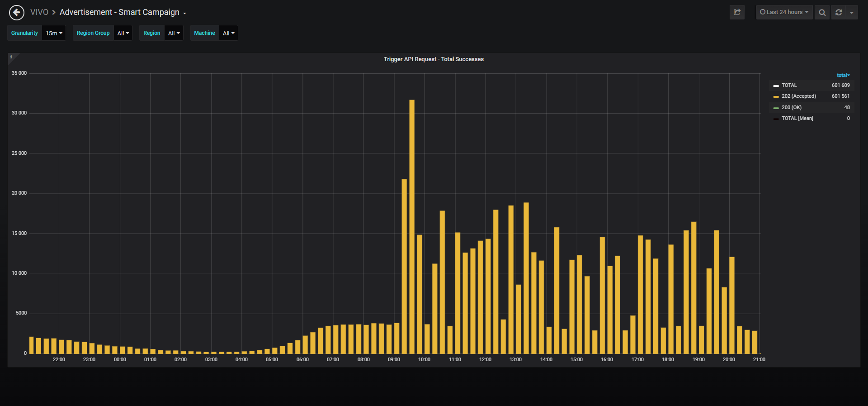This screenshot has width=868, height=406.
Task: Open refresh interval dropdown caret
Action: pos(852,12)
